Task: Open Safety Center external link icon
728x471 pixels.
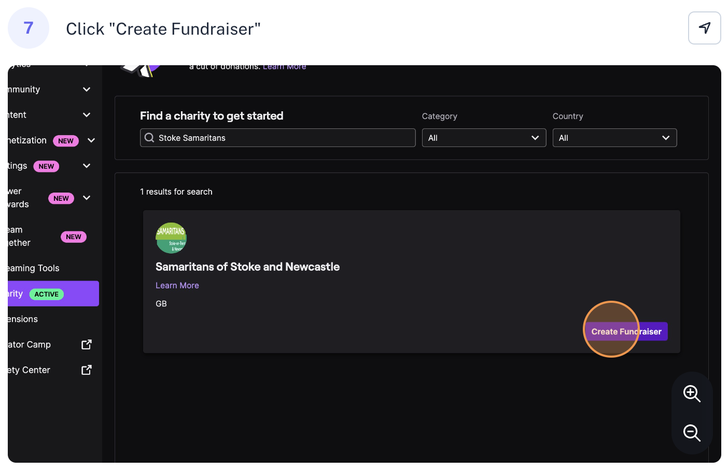Action: [x=86, y=370]
